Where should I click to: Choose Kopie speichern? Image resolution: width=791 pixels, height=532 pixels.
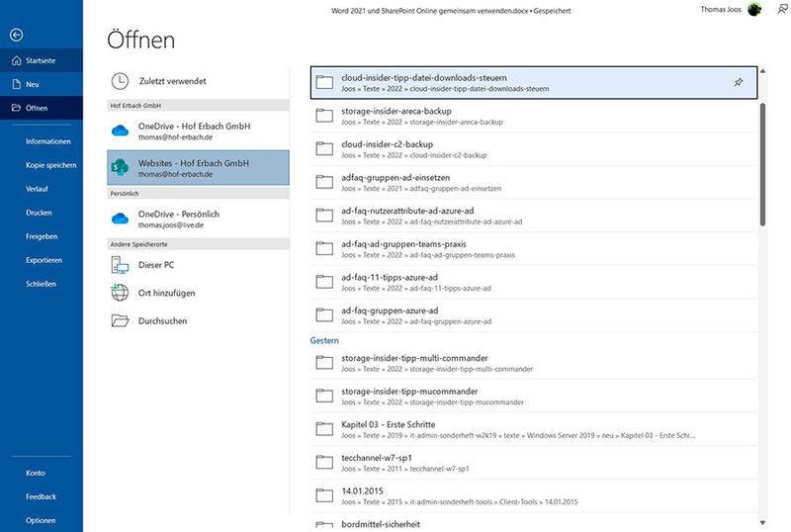(x=51, y=165)
